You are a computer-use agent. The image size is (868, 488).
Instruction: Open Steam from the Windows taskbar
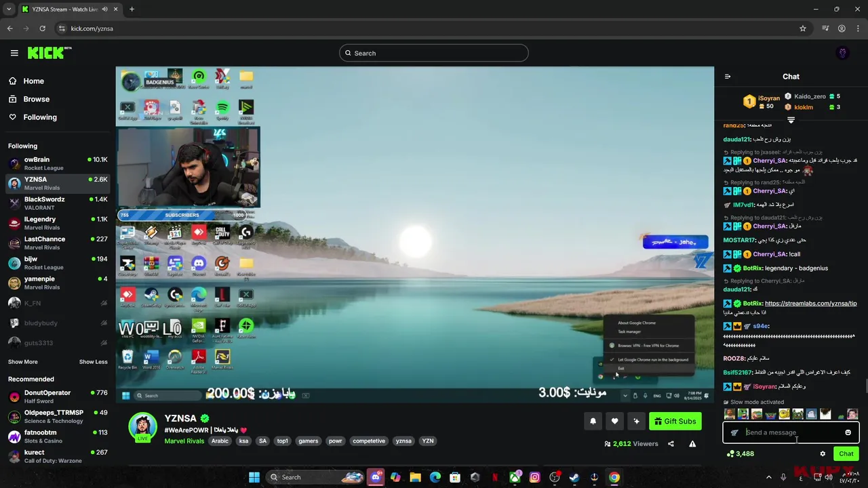click(574, 477)
